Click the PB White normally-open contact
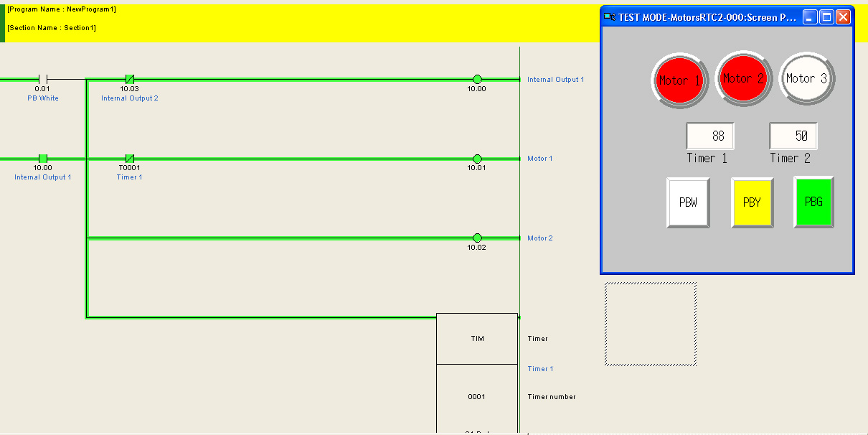This screenshot has height=435, width=868. pos(42,79)
